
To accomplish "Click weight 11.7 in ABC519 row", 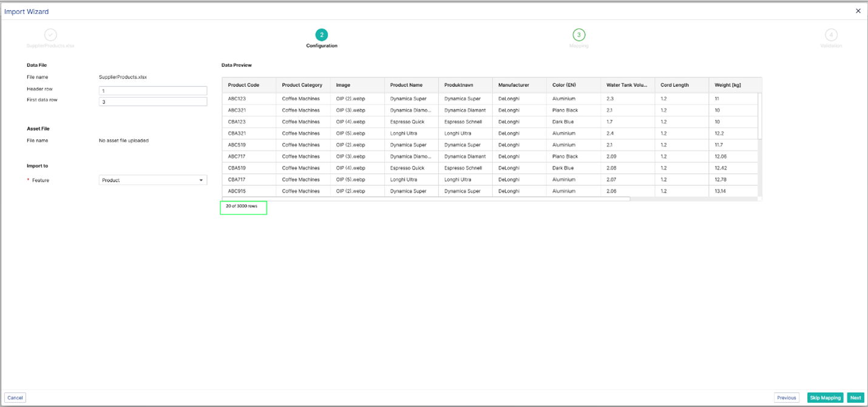I will click(733, 145).
